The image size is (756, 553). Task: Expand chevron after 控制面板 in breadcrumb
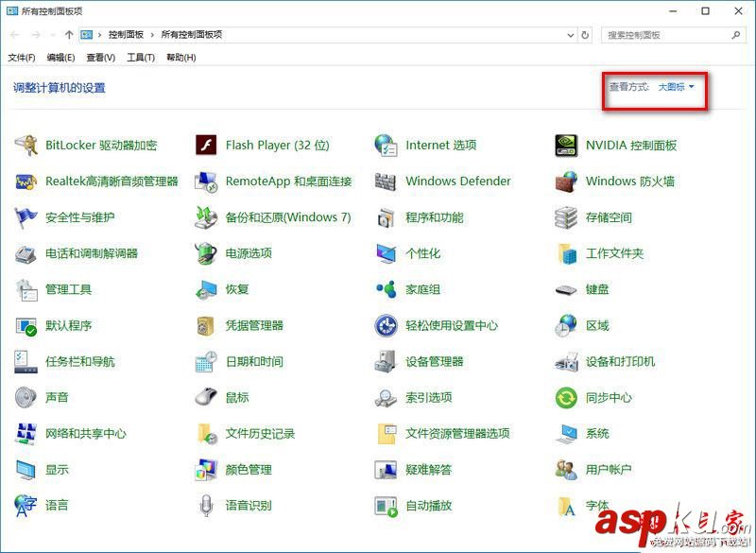(x=152, y=35)
